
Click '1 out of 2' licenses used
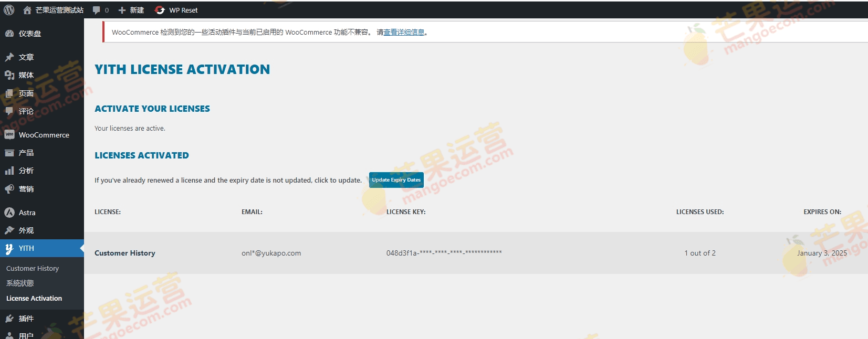(700, 253)
